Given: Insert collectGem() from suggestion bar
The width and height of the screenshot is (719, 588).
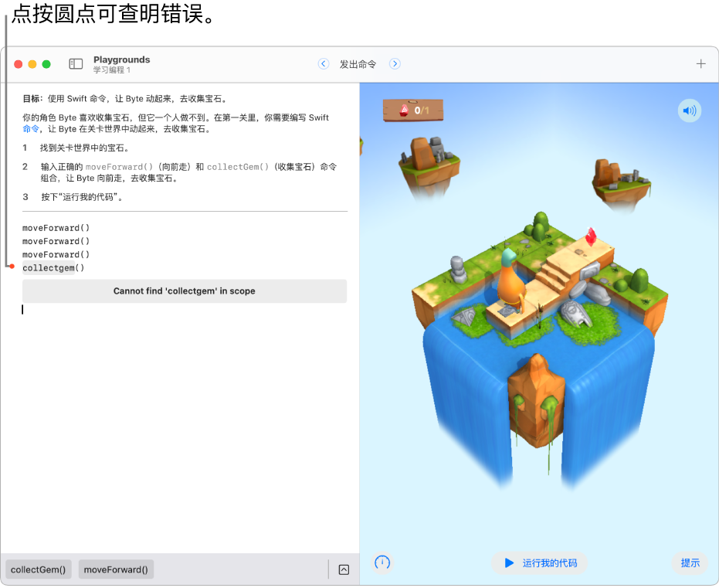Looking at the screenshot, I should click(38, 569).
